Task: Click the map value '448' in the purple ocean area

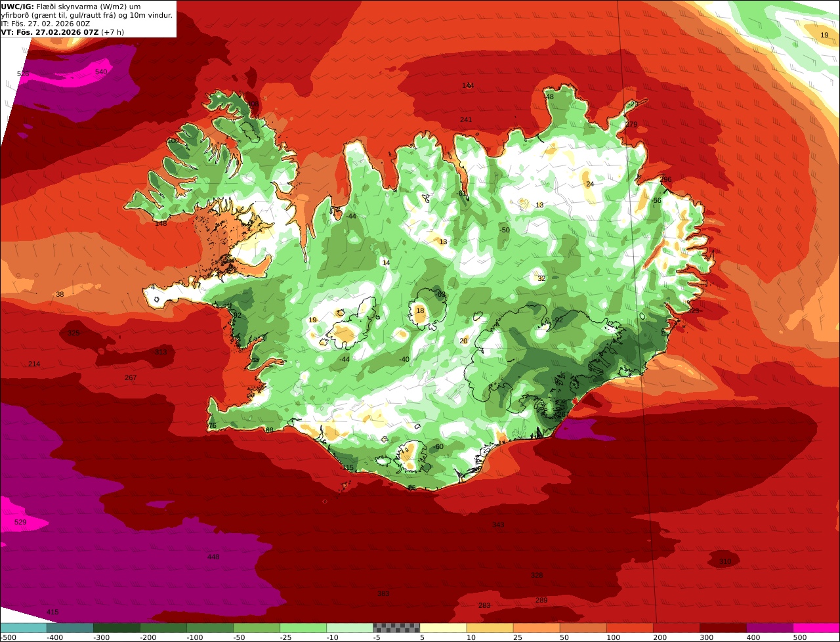Action: pos(213,557)
